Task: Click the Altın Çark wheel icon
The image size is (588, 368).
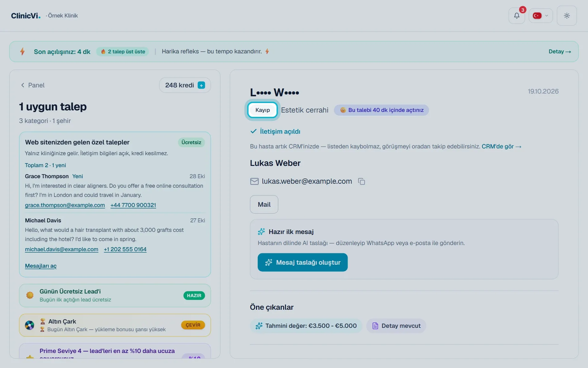Action: [30, 325]
